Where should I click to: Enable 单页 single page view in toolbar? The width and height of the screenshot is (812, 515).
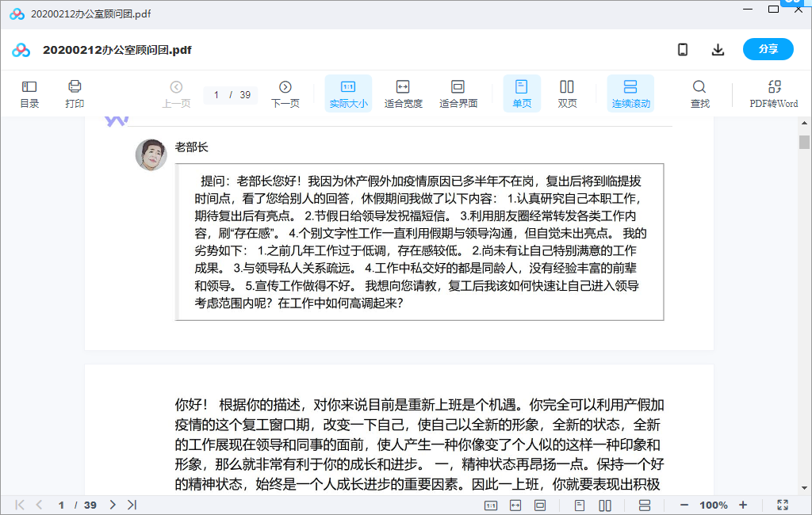click(x=522, y=93)
